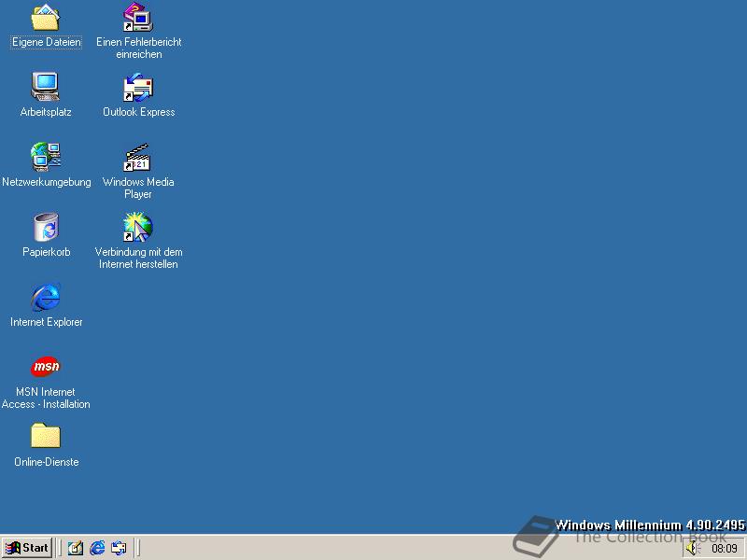
Task: Click the 'Windows Media Player' label text
Action: pos(138,189)
